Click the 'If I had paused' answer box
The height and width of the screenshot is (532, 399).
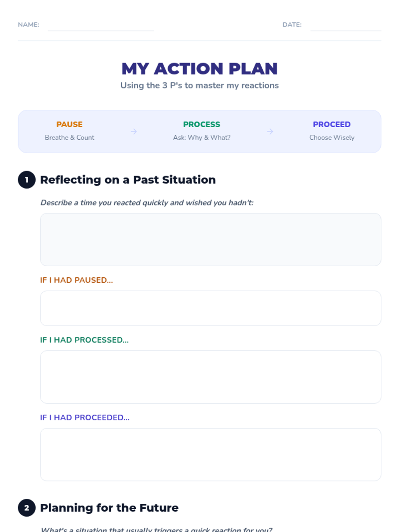210,308
